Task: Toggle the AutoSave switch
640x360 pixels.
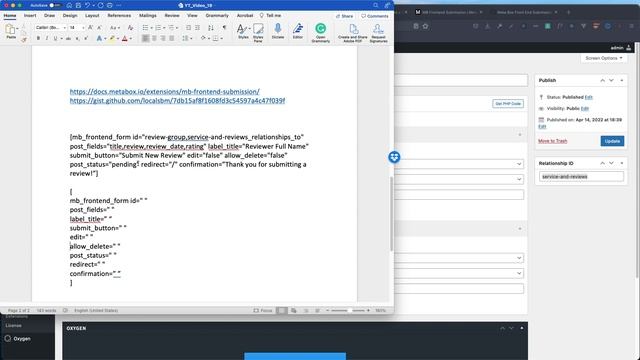Action: pos(55,5)
